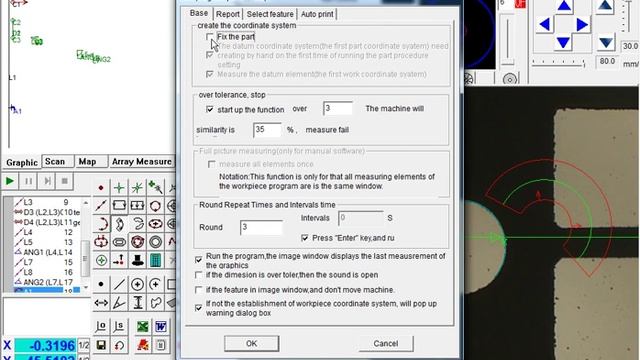Click the floppy disk save icon
Screen dimensions: 640x360
coord(101,345)
